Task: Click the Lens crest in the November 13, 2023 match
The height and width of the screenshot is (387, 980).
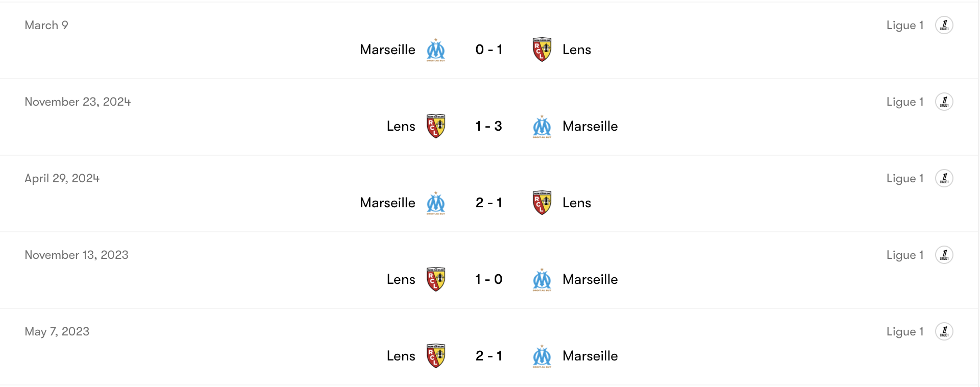Action: (x=436, y=279)
